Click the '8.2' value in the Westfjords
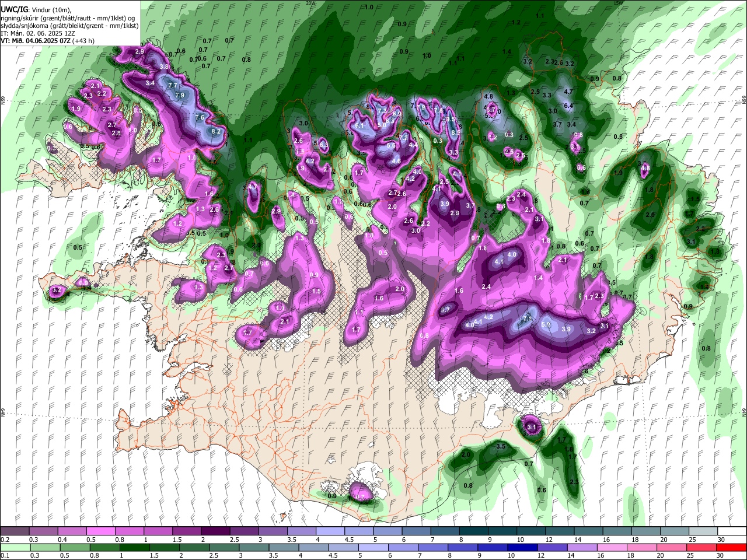 pyautogui.click(x=216, y=131)
